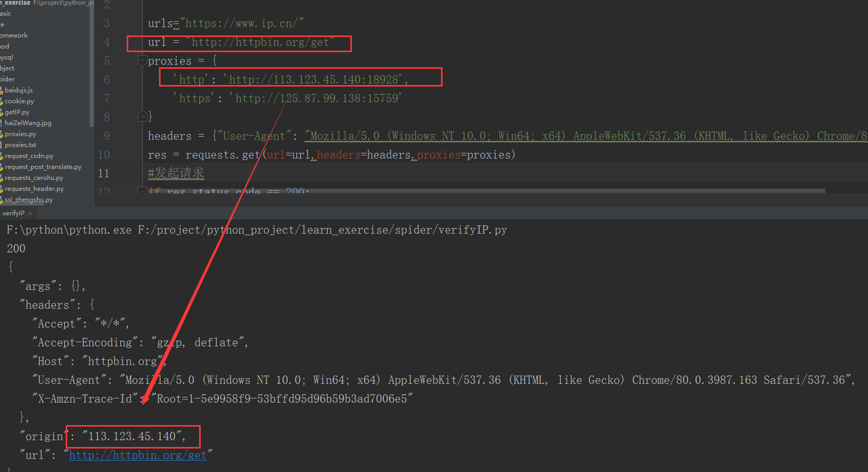Click the "Host": "httpbin.org" output line
Image resolution: width=868 pixels, height=472 pixels.
99,361
